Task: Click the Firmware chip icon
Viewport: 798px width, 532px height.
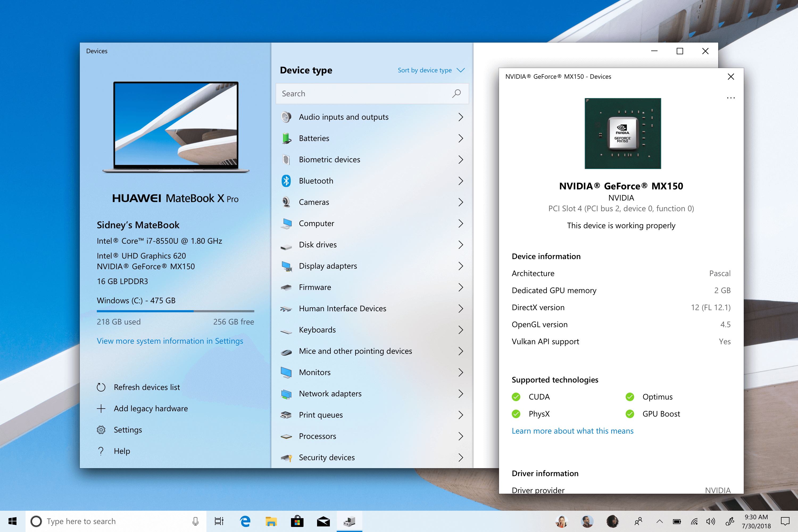Action: pyautogui.click(x=286, y=288)
